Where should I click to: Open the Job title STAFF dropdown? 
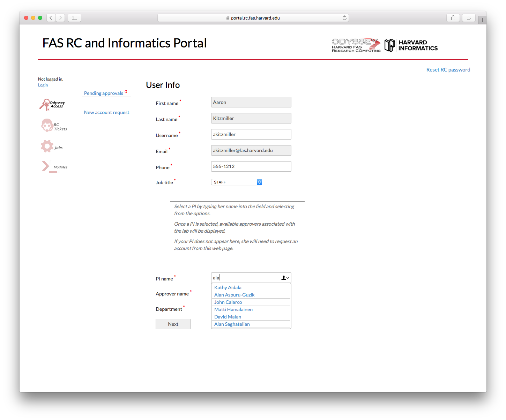237,182
